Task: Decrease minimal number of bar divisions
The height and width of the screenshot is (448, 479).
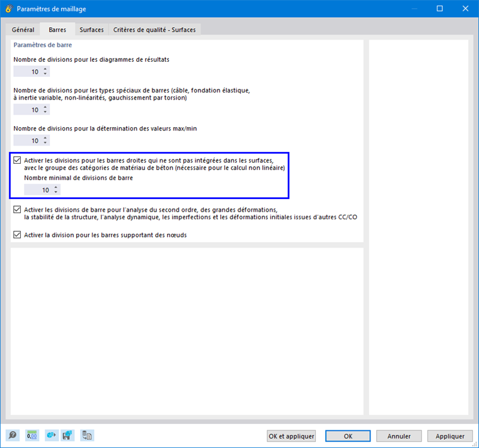Action: pyautogui.click(x=56, y=192)
